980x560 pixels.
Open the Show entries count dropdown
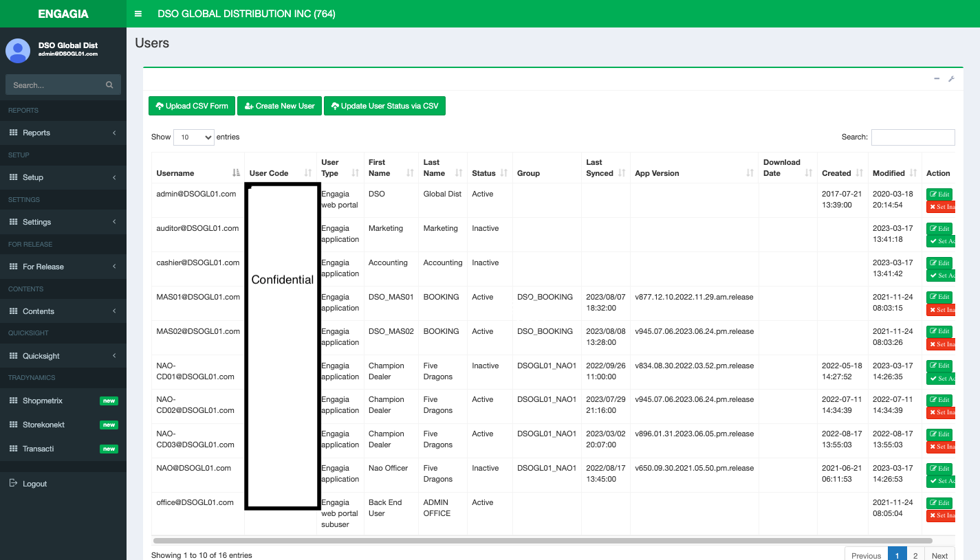[x=194, y=137]
